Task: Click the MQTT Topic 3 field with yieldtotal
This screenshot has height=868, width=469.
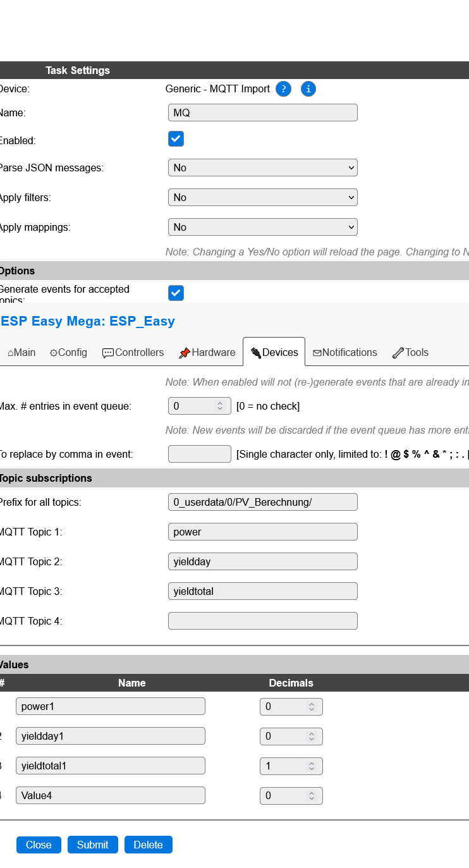Action: click(263, 591)
